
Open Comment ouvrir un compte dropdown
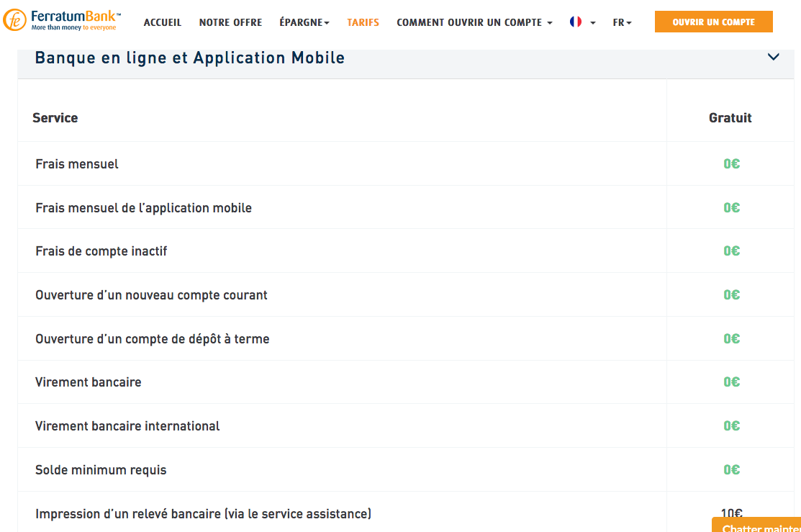[474, 22]
